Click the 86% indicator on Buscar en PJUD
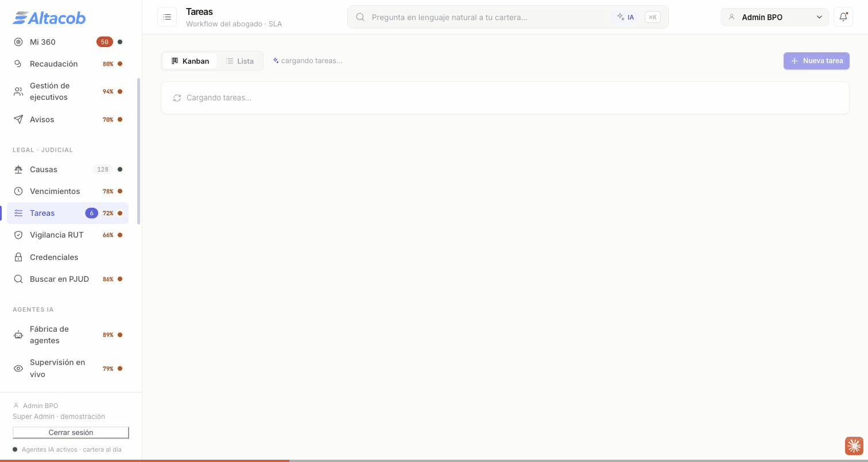 108,279
